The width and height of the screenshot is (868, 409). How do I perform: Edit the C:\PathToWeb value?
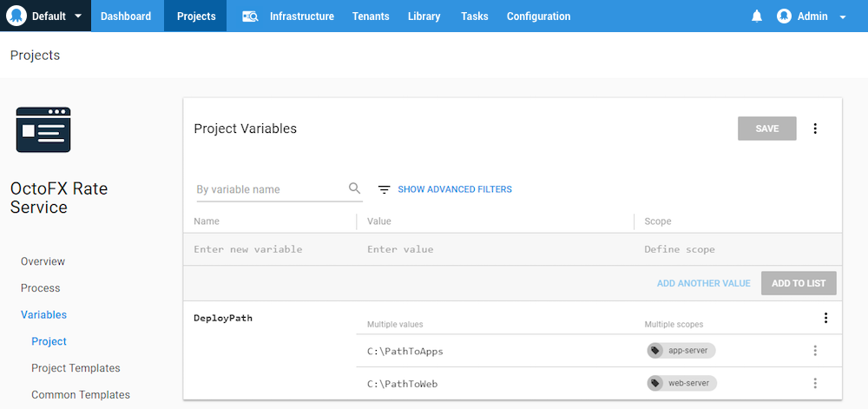pyautogui.click(x=403, y=384)
